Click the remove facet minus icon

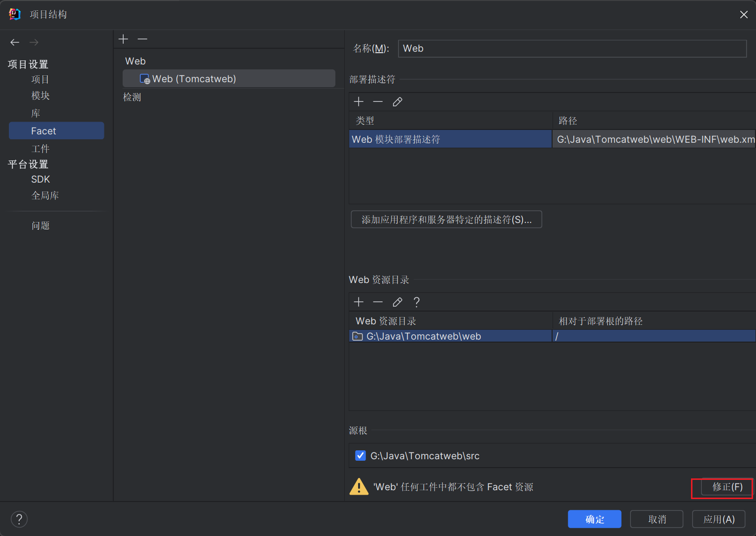point(142,39)
